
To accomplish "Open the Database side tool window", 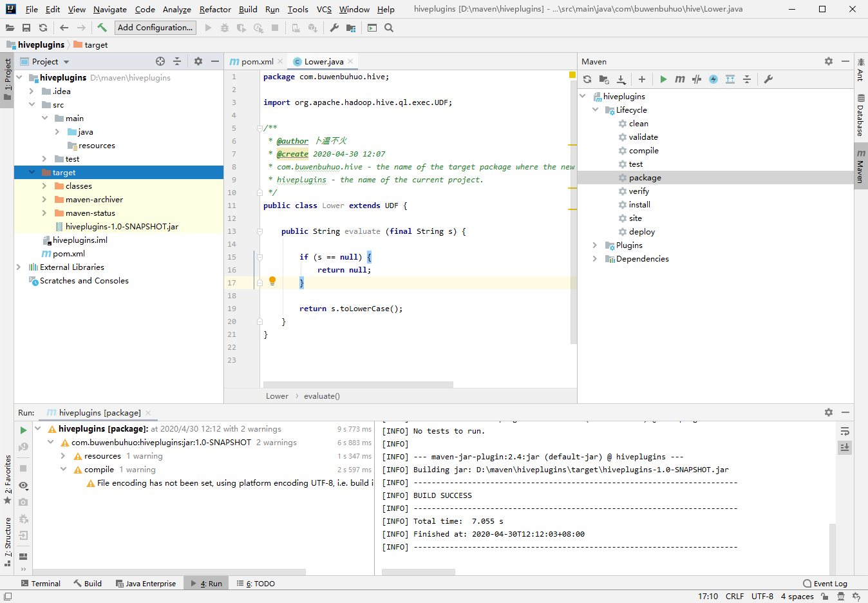I will [x=860, y=115].
